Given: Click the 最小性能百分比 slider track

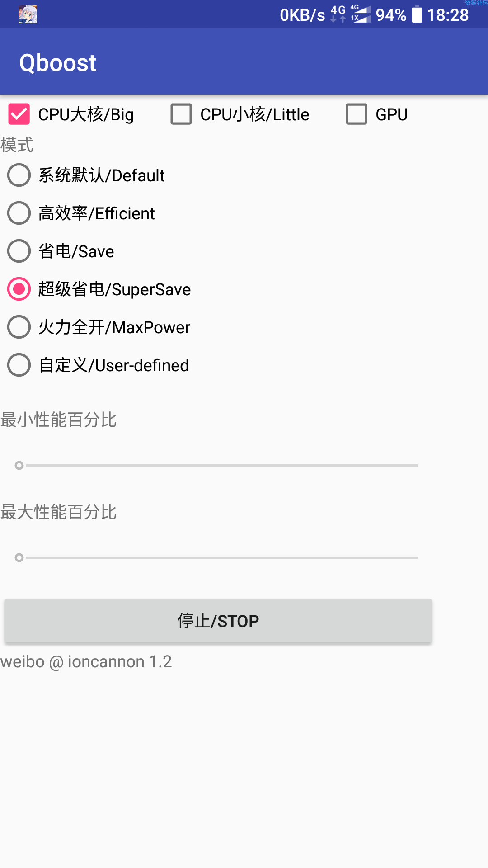Looking at the screenshot, I should click(x=216, y=465).
